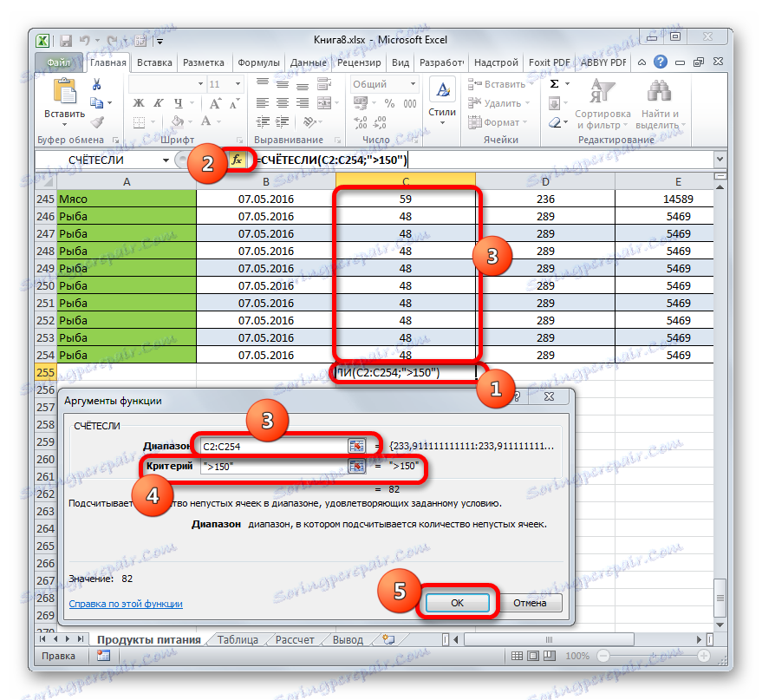Decrease decimal places

pos(380,122)
